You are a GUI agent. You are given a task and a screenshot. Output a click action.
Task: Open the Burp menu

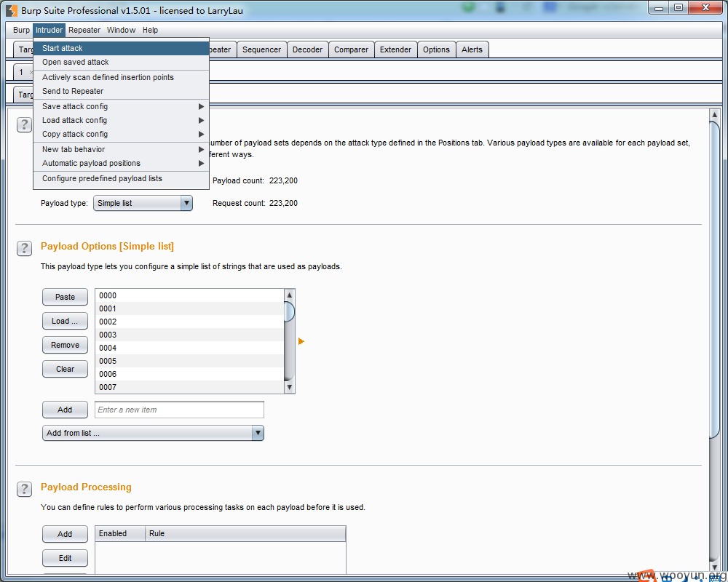pyautogui.click(x=21, y=30)
